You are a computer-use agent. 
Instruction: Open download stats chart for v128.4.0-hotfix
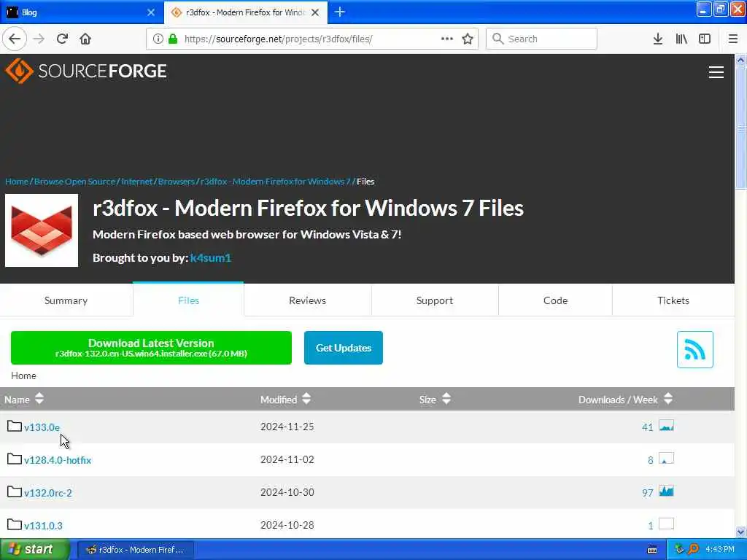pyautogui.click(x=666, y=459)
